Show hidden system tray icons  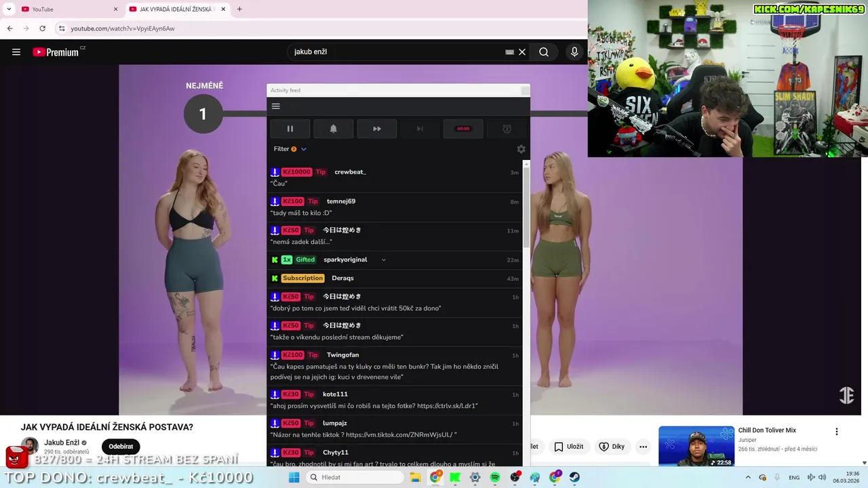(x=748, y=477)
